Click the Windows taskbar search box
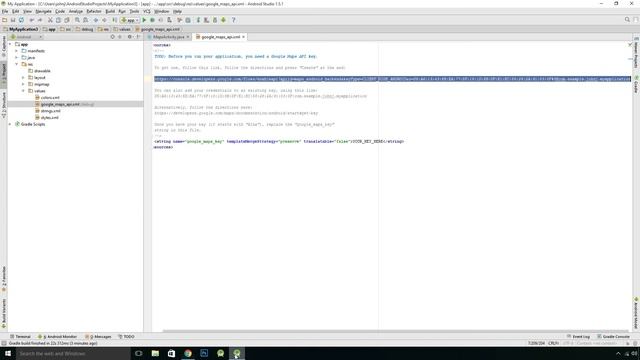This screenshot has height=360, width=640. point(73,353)
